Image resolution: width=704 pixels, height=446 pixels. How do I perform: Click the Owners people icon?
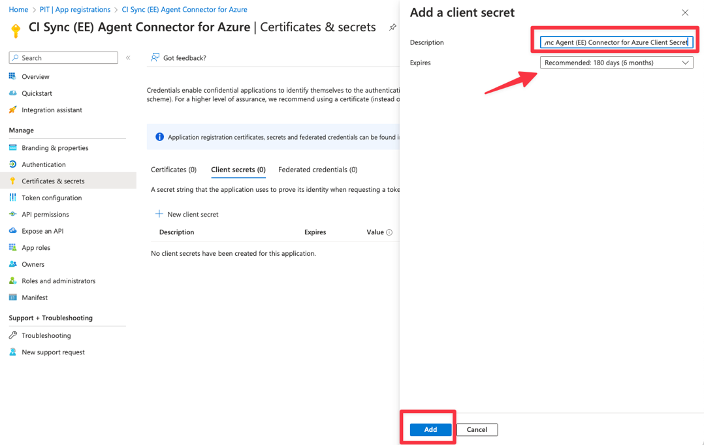point(13,264)
